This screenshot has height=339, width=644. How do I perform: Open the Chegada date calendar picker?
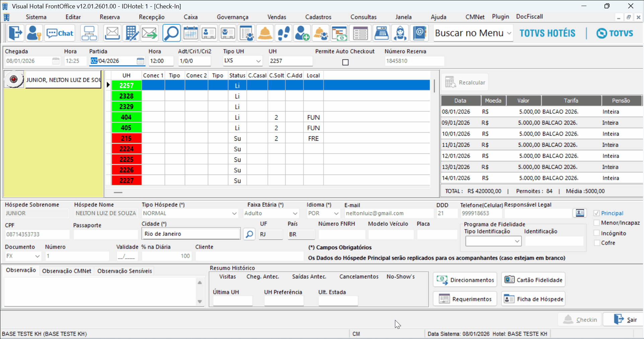[56, 61]
